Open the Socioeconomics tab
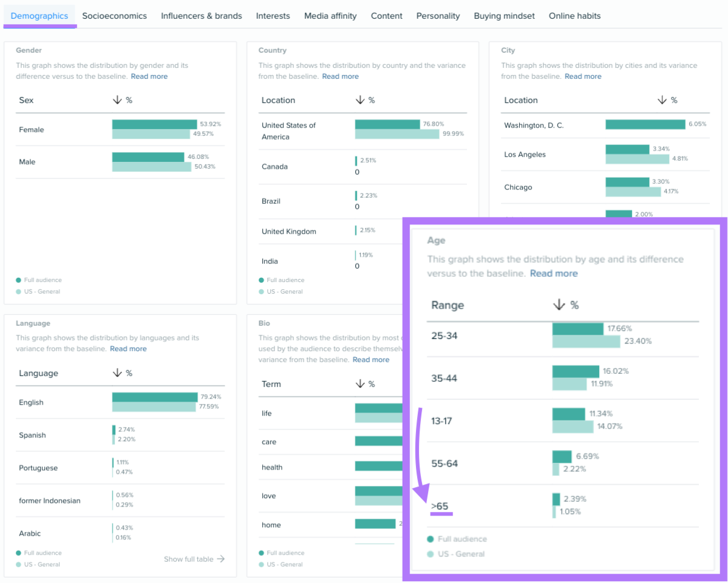This screenshot has width=728, height=583. [114, 16]
